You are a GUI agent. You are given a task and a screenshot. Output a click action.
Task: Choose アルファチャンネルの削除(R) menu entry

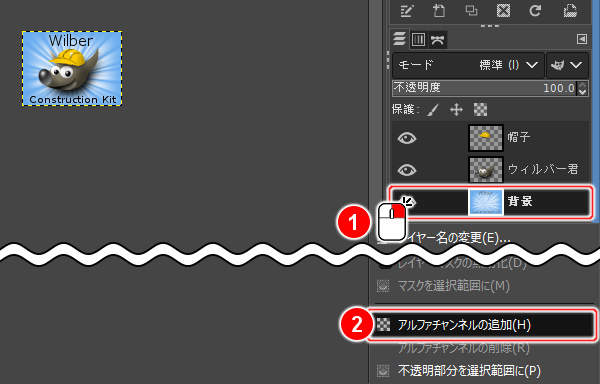[464, 348]
